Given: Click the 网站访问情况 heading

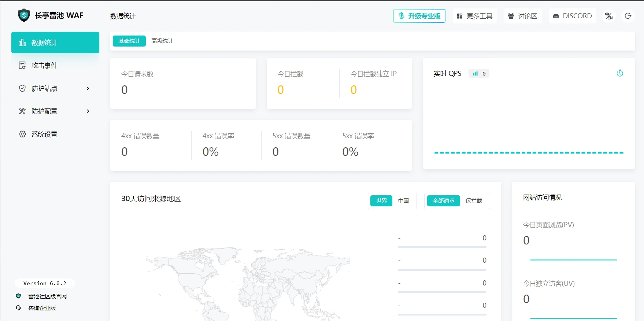Looking at the screenshot, I should point(543,198).
